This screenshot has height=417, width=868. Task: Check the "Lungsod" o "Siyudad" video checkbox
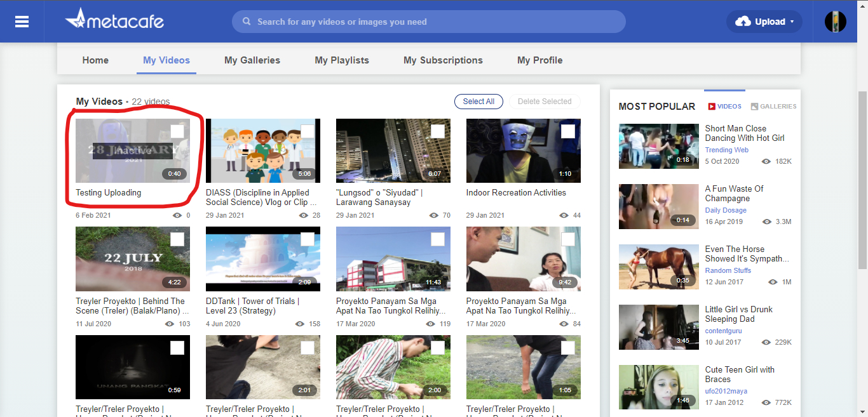click(x=438, y=131)
